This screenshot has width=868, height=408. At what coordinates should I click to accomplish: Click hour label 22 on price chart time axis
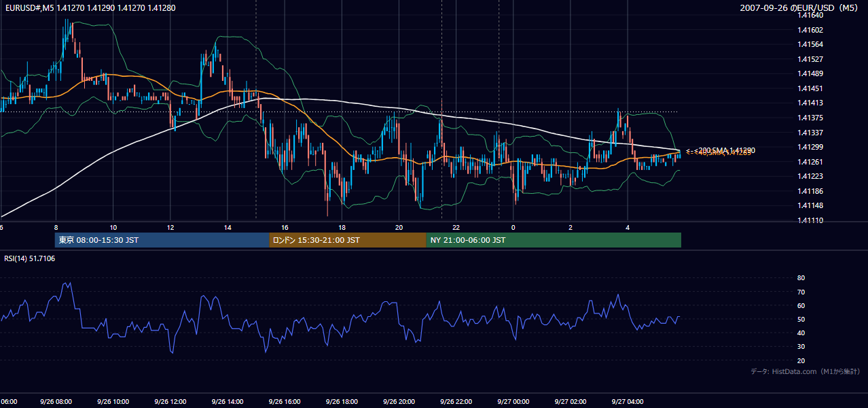[x=456, y=227]
